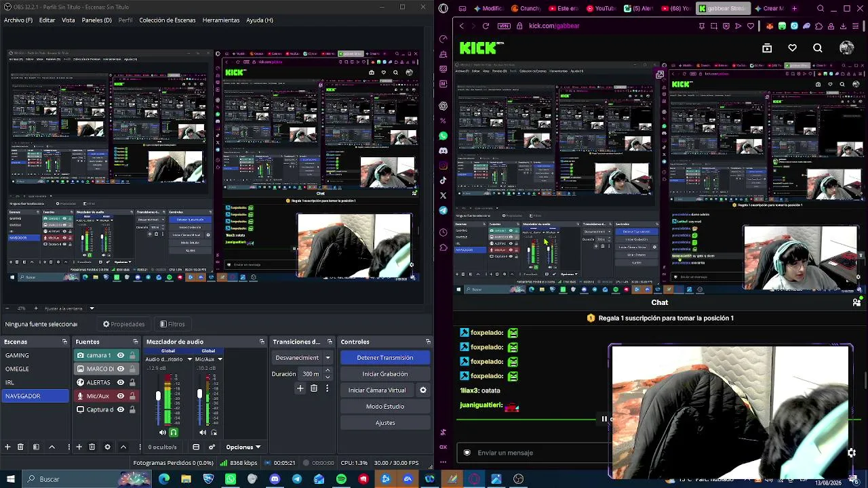Screen dimensions: 868x488
Task: Adjust the desktop audio volume fader
Action: click(x=159, y=396)
